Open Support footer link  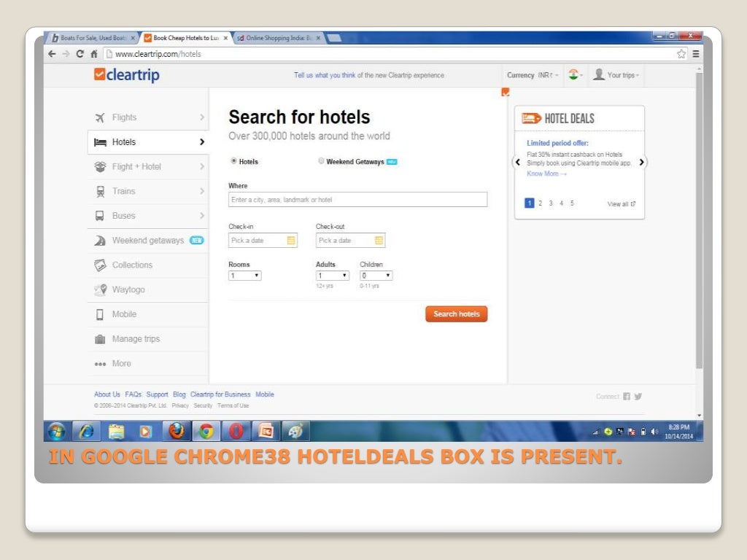(158, 394)
